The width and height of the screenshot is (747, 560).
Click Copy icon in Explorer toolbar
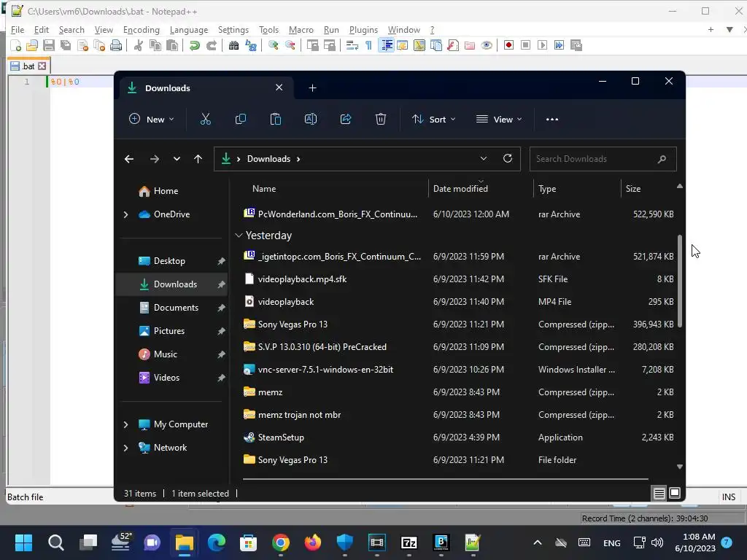click(x=241, y=119)
